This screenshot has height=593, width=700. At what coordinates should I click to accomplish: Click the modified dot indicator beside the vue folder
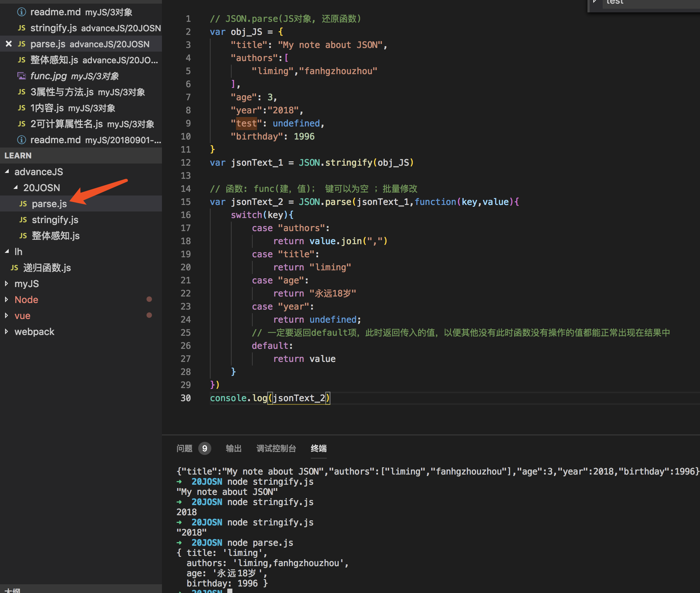pos(149,315)
